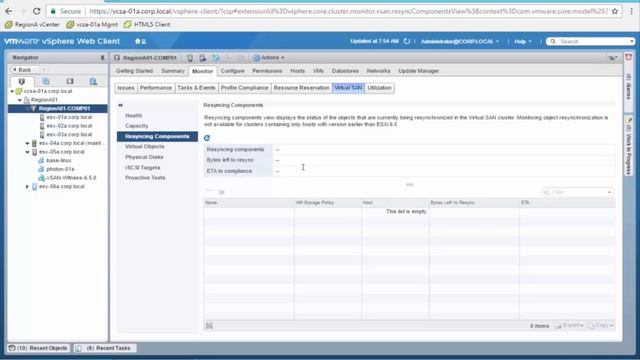Open Health in Virtual SAN menu

point(133,116)
